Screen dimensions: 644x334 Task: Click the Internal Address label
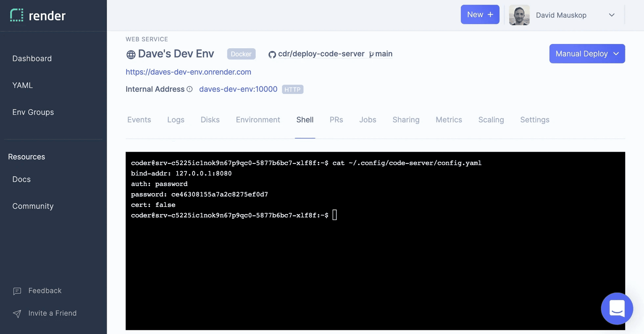[155, 89]
